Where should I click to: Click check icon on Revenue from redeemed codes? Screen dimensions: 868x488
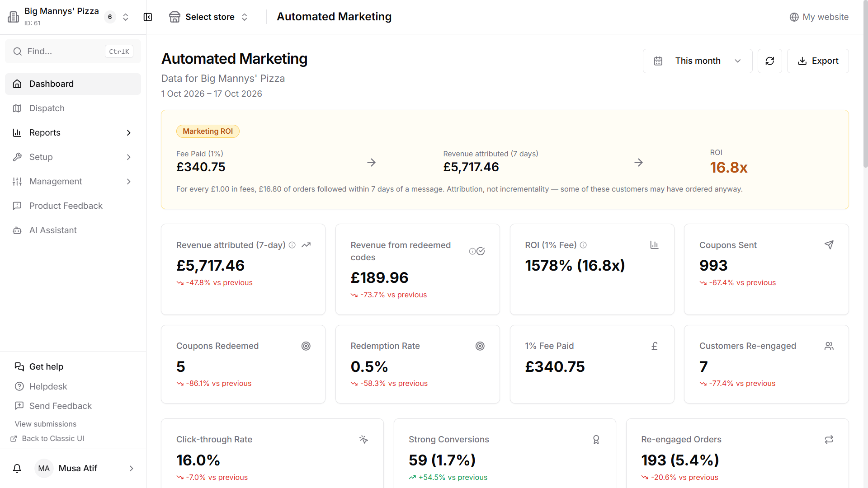tap(481, 251)
